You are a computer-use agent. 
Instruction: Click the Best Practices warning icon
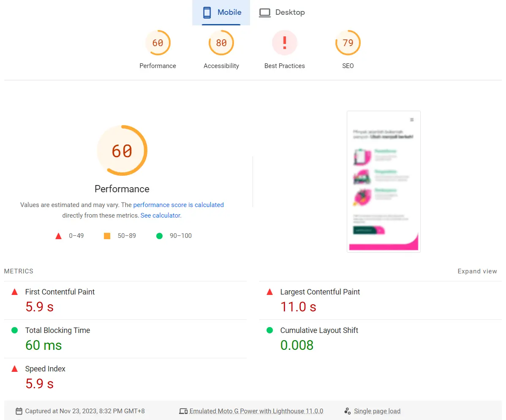pyautogui.click(x=284, y=43)
